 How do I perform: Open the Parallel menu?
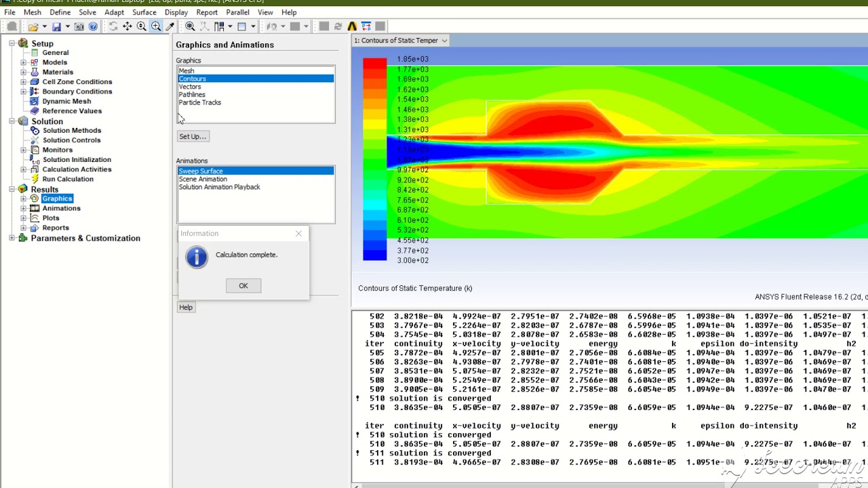[x=237, y=12]
